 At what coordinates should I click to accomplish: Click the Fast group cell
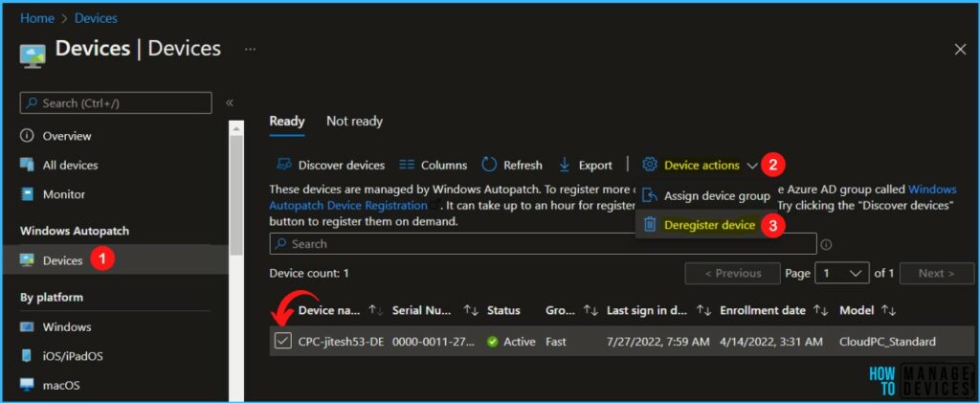click(x=556, y=342)
